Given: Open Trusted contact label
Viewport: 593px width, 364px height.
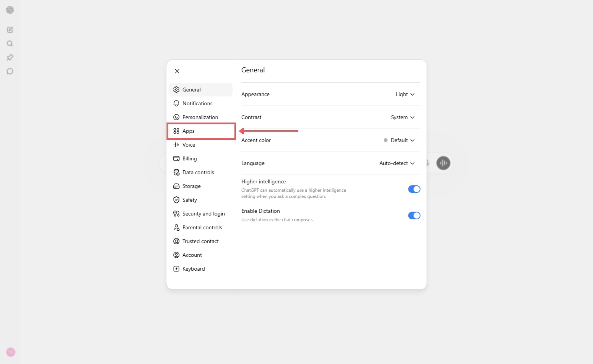Looking at the screenshot, I should (x=200, y=241).
